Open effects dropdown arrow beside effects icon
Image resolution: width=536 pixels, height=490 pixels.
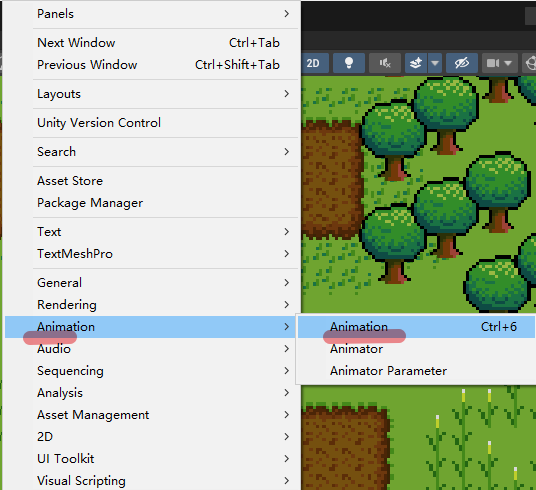coord(435,63)
